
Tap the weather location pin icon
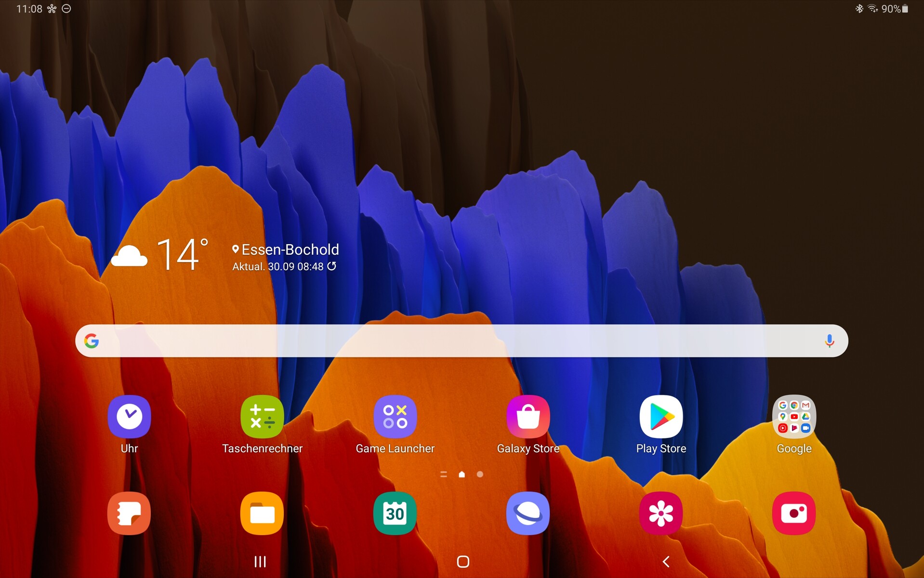tap(236, 250)
